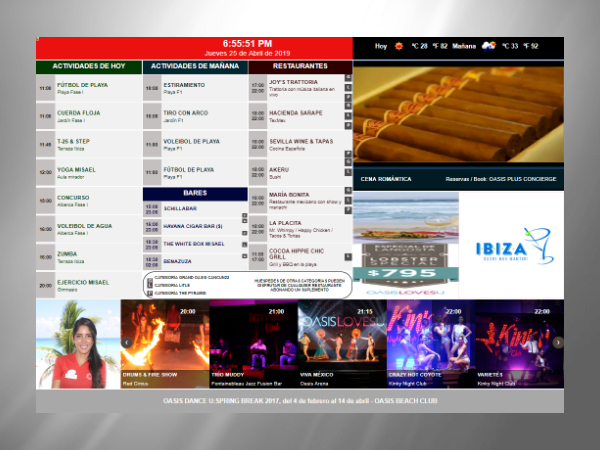This screenshot has height=450, width=600.
Task: Select the Ejercicio Misael activity
Action: (x=89, y=285)
